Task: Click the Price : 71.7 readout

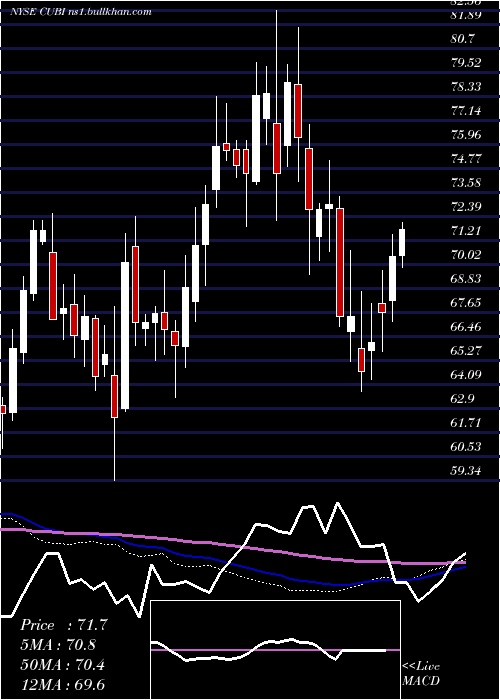Action: [x=63, y=625]
